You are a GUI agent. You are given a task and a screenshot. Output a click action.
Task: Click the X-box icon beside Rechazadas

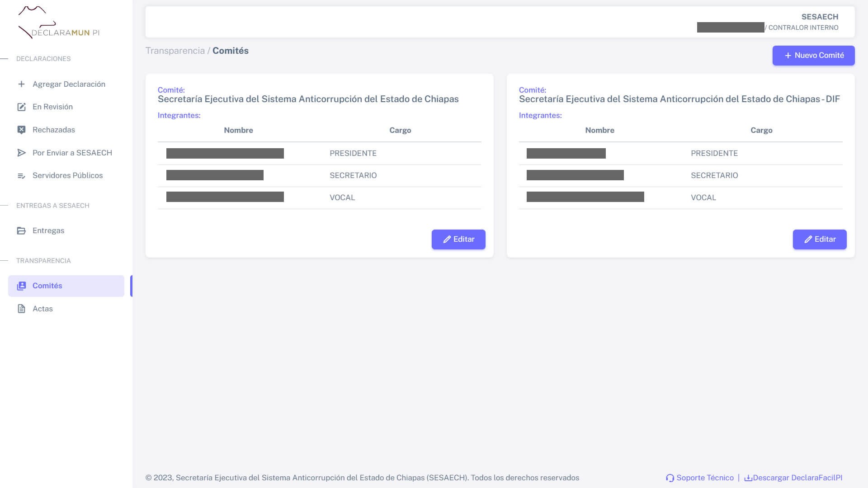[x=21, y=130]
